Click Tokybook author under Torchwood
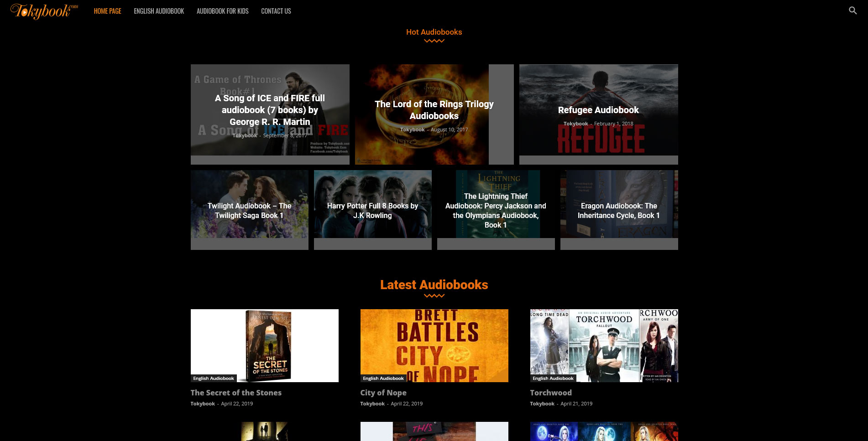Viewport: 868px width, 441px height. pyautogui.click(x=542, y=404)
